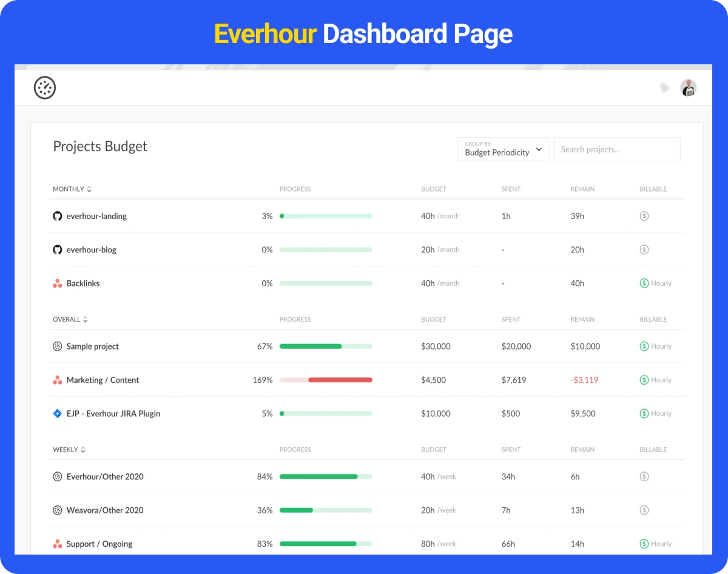Open the Everhour/Other 2020 project
Viewport: 728px width, 574px height.
105,477
